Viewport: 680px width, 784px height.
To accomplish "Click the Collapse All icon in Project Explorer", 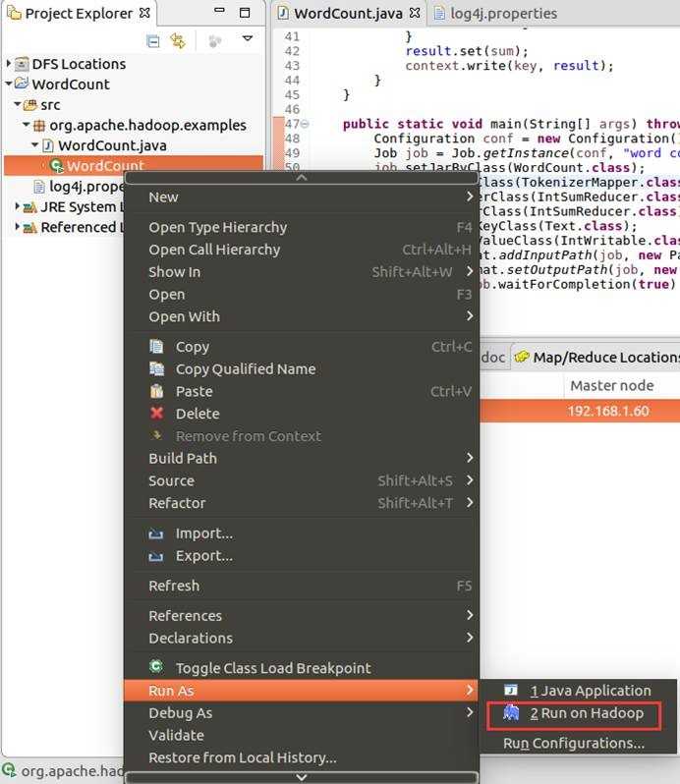I will pyautogui.click(x=153, y=41).
